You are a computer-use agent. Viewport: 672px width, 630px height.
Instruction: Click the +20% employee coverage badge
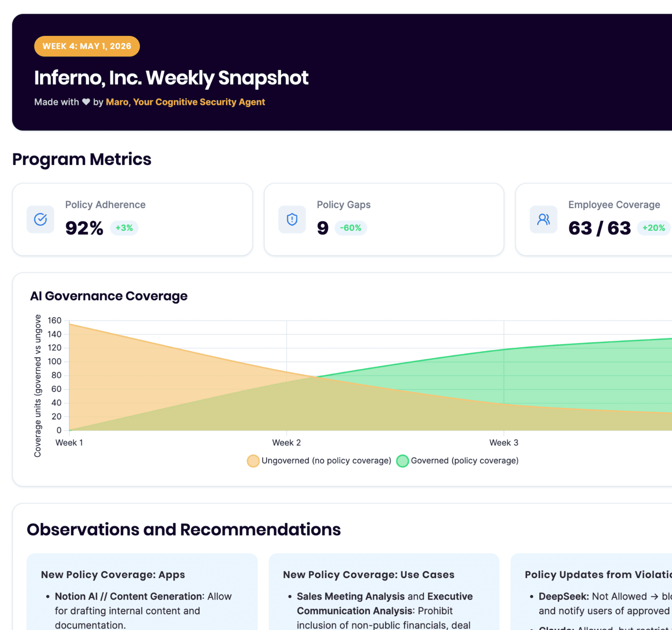(654, 228)
